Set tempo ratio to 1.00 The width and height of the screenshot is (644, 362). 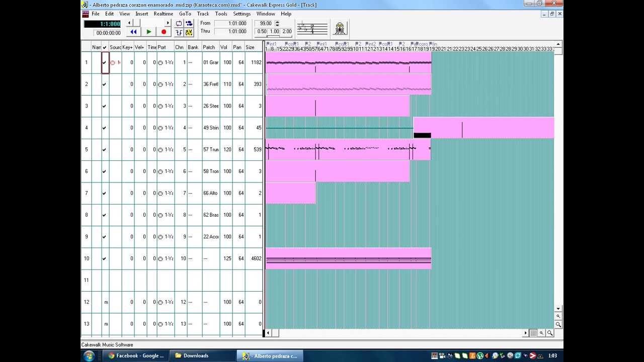(x=274, y=31)
